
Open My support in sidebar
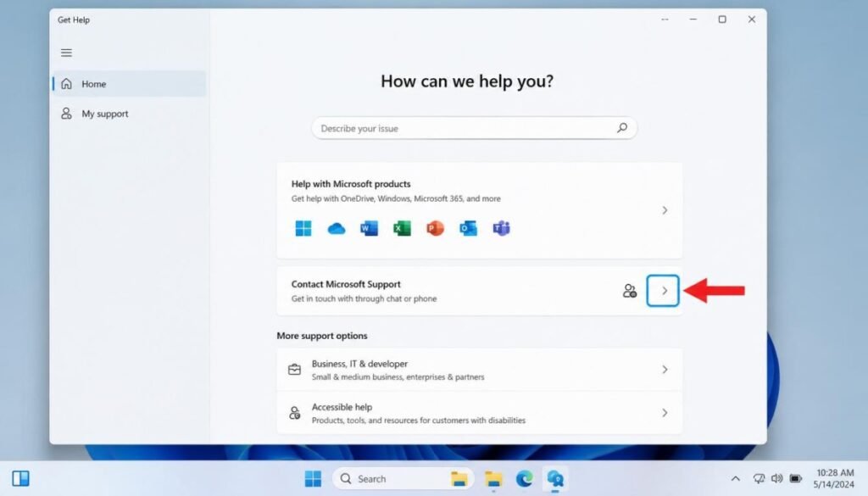[129, 114]
